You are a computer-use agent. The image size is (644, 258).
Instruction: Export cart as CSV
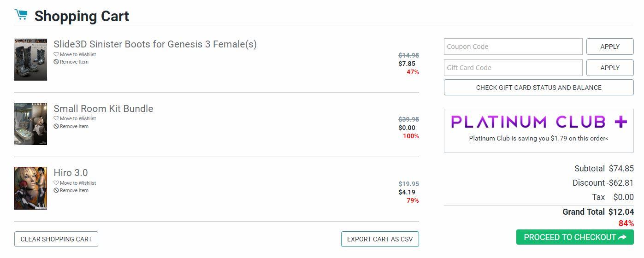pos(380,239)
